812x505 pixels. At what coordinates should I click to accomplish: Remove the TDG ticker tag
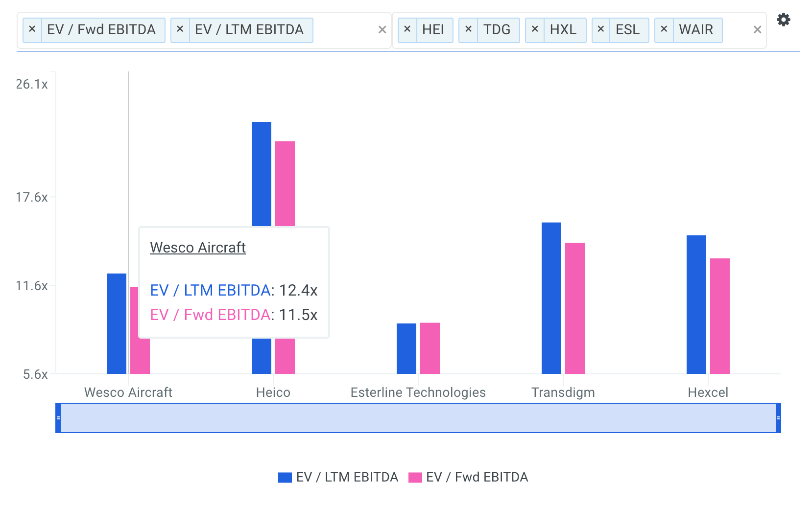468,30
